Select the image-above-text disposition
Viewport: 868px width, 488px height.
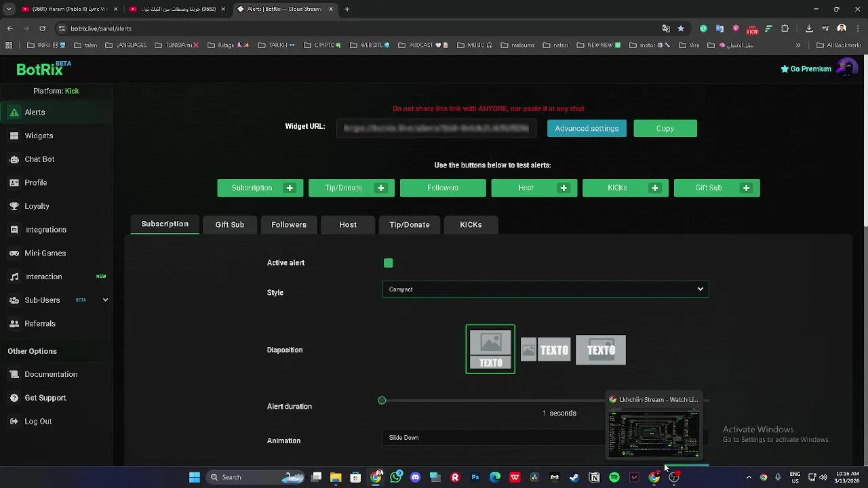490,350
